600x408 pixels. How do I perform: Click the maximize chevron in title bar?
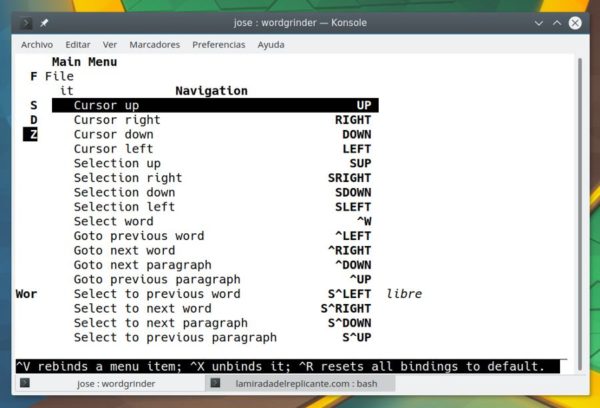tap(557, 23)
